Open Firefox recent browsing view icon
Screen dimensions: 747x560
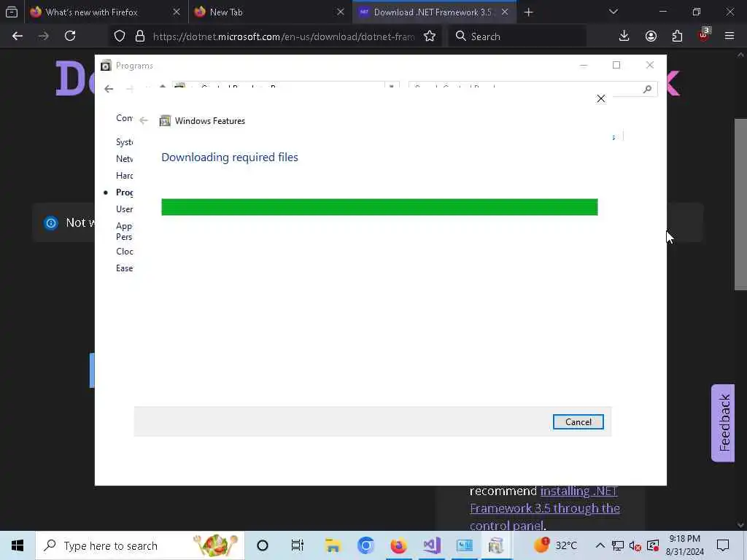(12, 12)
